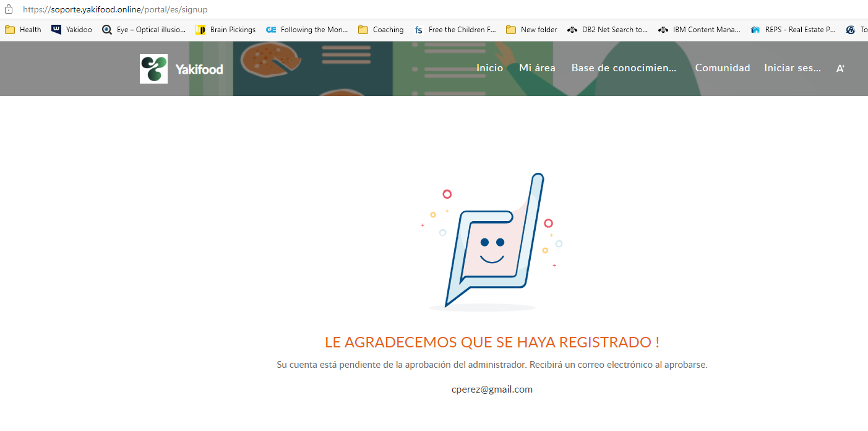Open the DB2 Net Search bookmark
This screenshot has height=431, width=868.
point(608,30)
